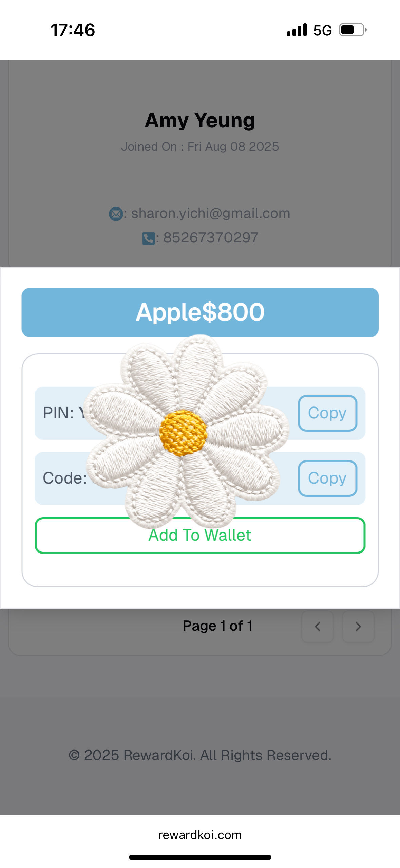Viewport: 400px width, 868px height.
Task: Select the PIN field row
Action: [200, 413]
